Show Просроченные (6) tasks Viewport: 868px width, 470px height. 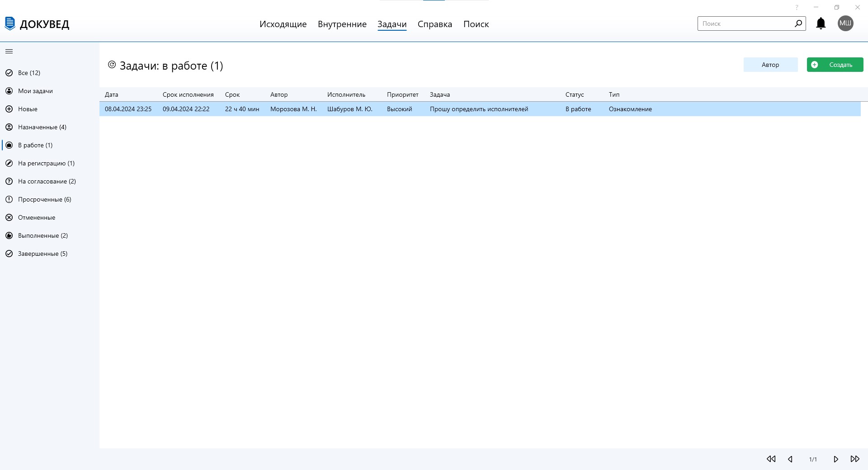click(x=44, y=199)
